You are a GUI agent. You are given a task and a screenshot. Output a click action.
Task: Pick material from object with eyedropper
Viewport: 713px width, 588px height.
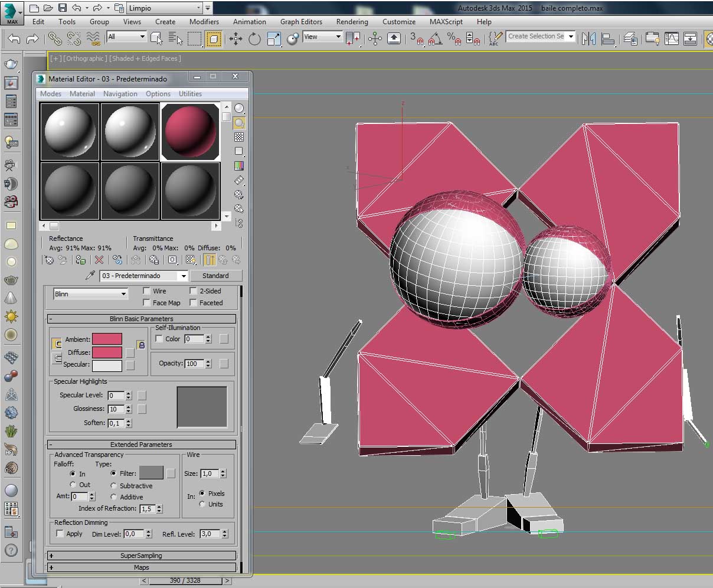point(90,276)
